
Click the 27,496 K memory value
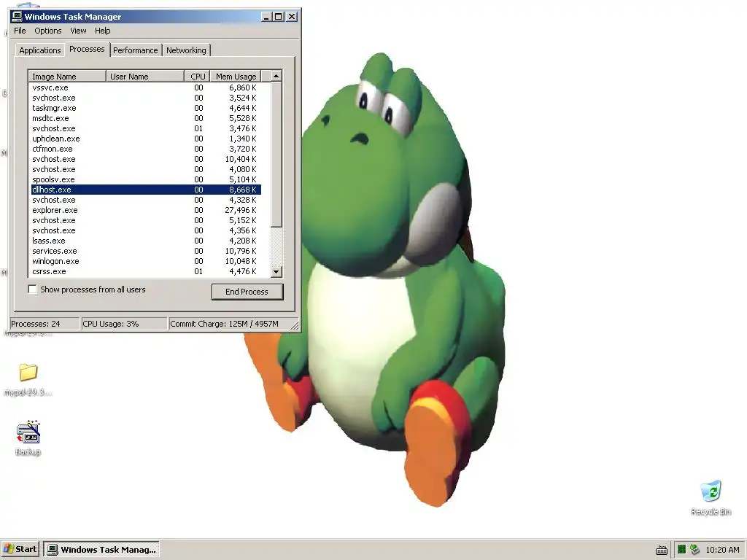click(241, 210)
